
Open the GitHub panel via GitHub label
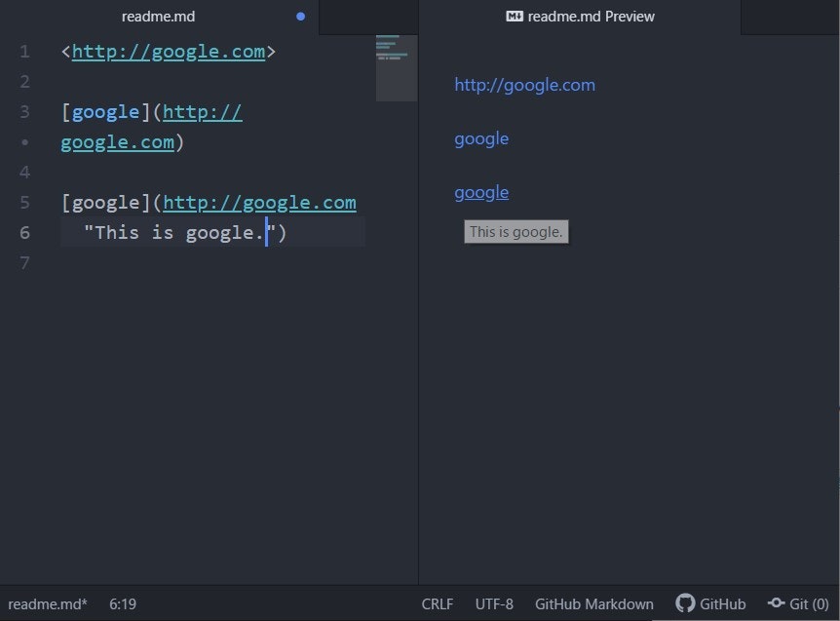tap(723, 604)
